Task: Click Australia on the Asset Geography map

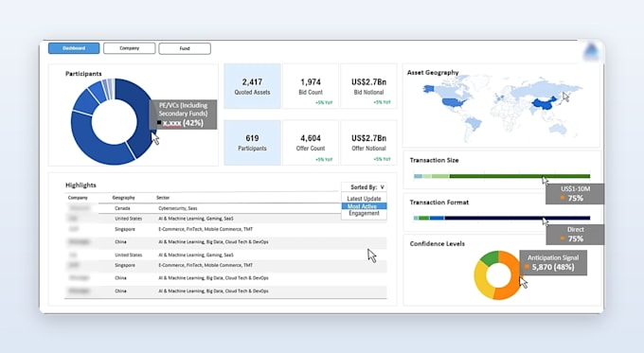Action: point(558,130)
